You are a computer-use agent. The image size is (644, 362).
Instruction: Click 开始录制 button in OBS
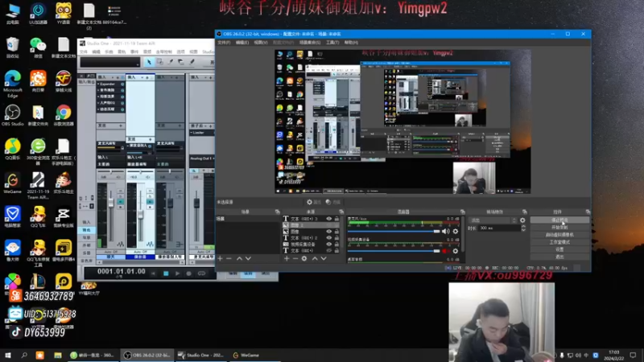pos(559,228)
